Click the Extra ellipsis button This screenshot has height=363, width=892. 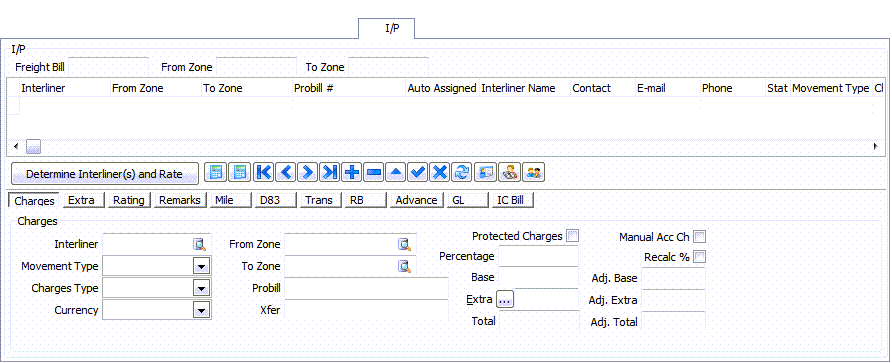pyautogui.click(x=505, y=299)
